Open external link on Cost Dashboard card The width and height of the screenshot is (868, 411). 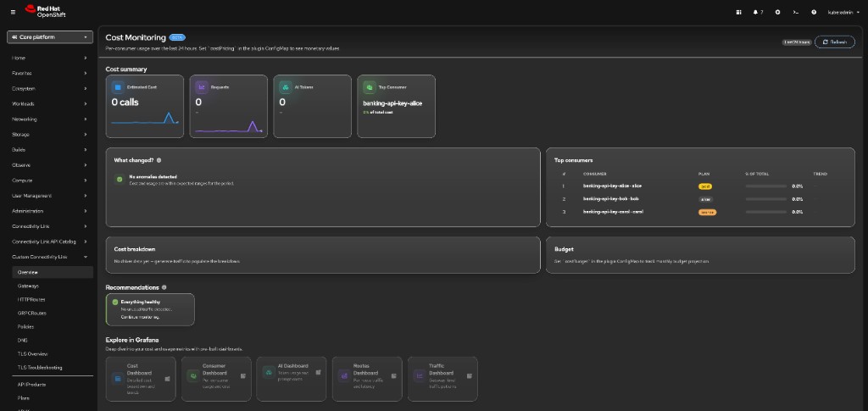tap(167, 378)
